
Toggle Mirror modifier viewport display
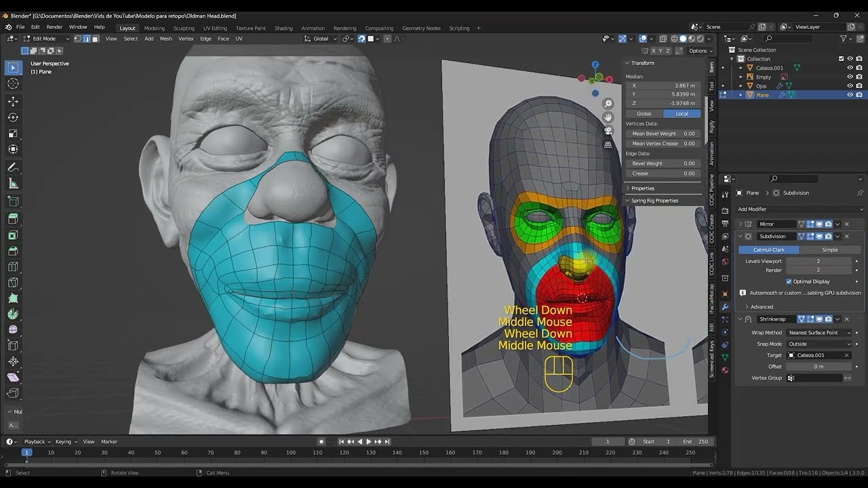(819, 224)
